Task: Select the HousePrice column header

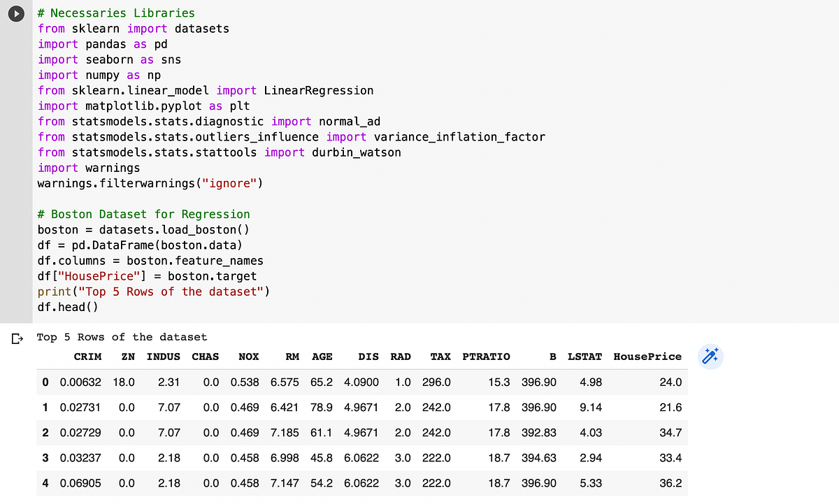Action: click(647, 357)
